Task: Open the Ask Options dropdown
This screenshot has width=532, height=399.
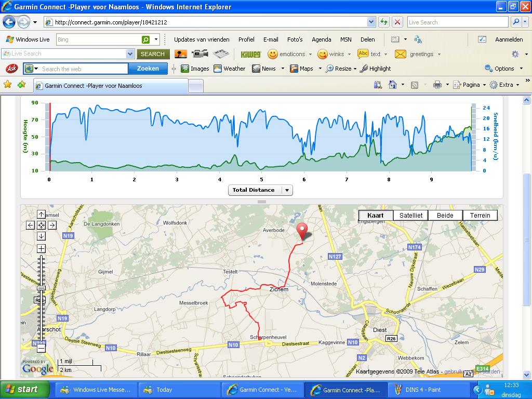Action: click(521, 69)
